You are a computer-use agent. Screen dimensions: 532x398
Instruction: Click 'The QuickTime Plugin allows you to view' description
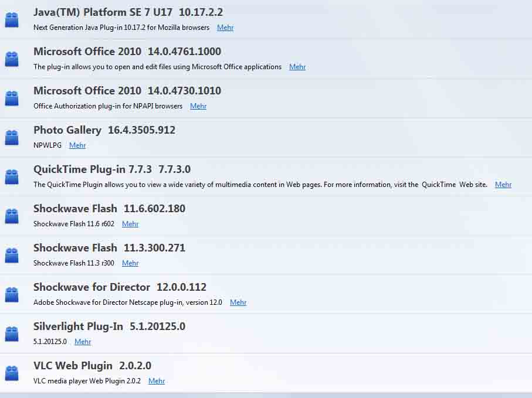click(260, 185)
